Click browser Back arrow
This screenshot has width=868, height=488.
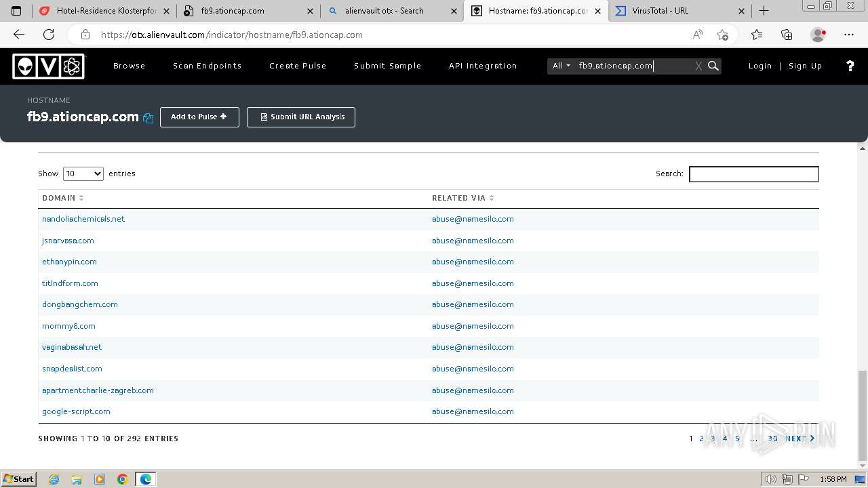pyautogui.click(x=19, y=35)
